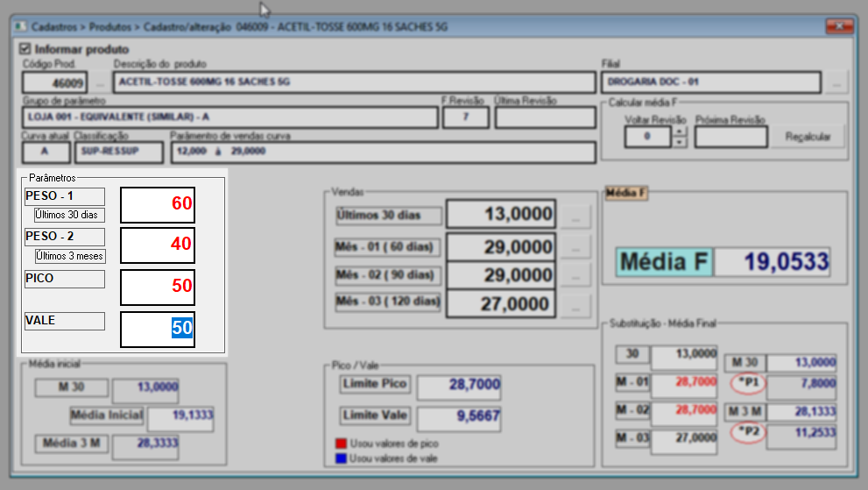
Task: Click the Curva atual field showing A
Action: 46,152
